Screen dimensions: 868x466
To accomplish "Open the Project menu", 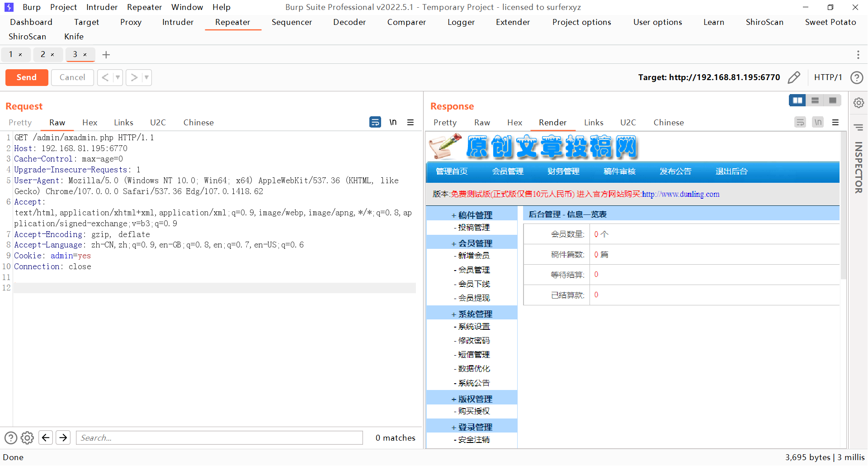I will click(x=63, y=7).
